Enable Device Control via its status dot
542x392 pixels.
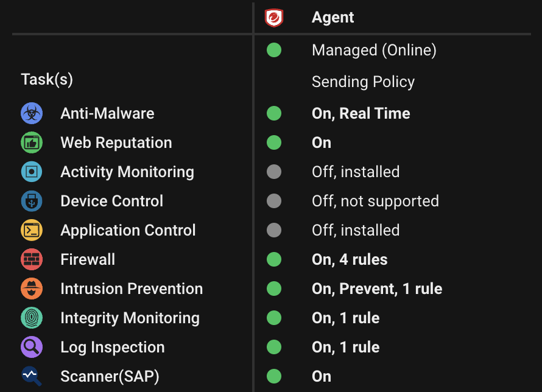click(x=274, y=201)
